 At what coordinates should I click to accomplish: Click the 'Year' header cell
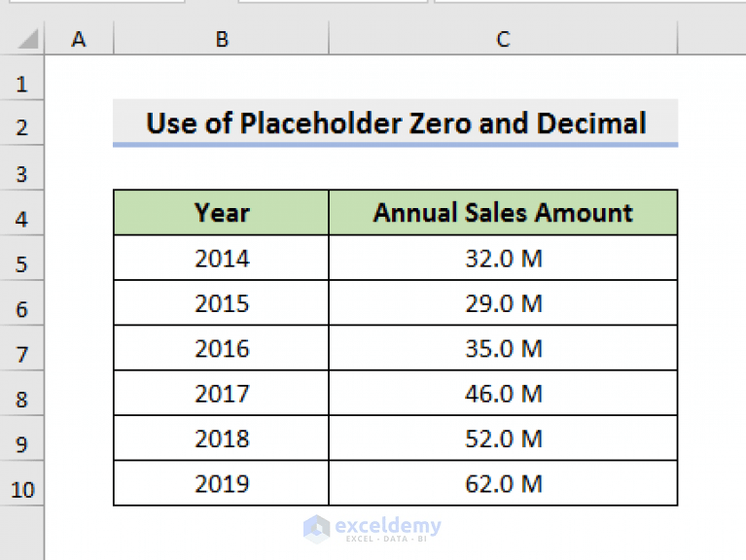pyautogui.click(x=221, y=213)
